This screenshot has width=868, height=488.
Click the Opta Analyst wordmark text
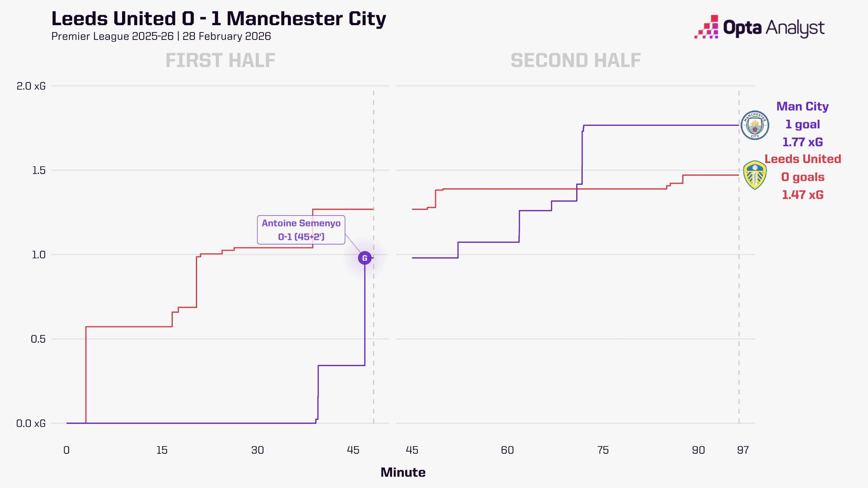(773, 28)
